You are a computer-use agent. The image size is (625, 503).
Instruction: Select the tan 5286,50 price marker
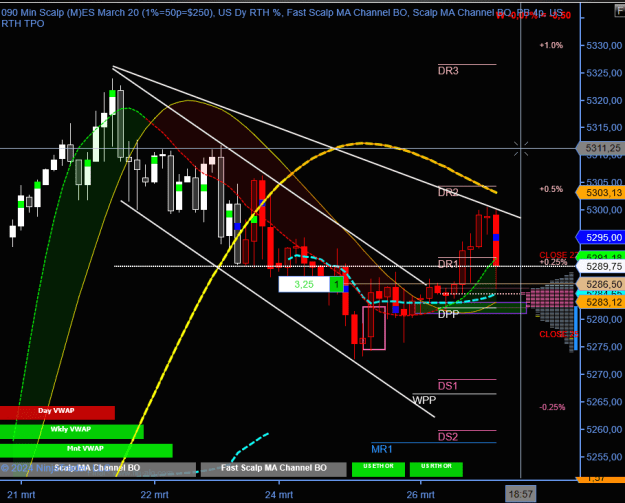(601, 284)
